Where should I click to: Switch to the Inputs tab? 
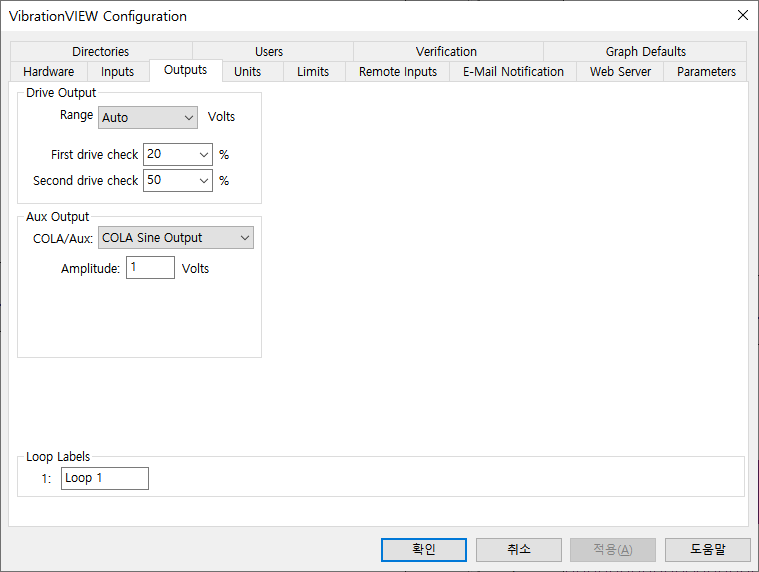point(117,72)
